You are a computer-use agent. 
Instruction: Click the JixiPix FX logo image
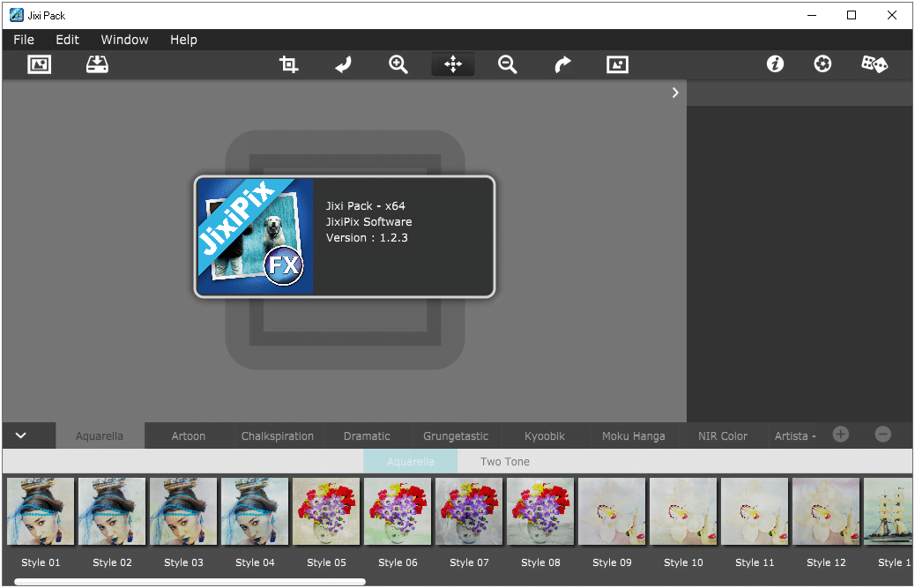pyautogui.click(x=255, y=236)
